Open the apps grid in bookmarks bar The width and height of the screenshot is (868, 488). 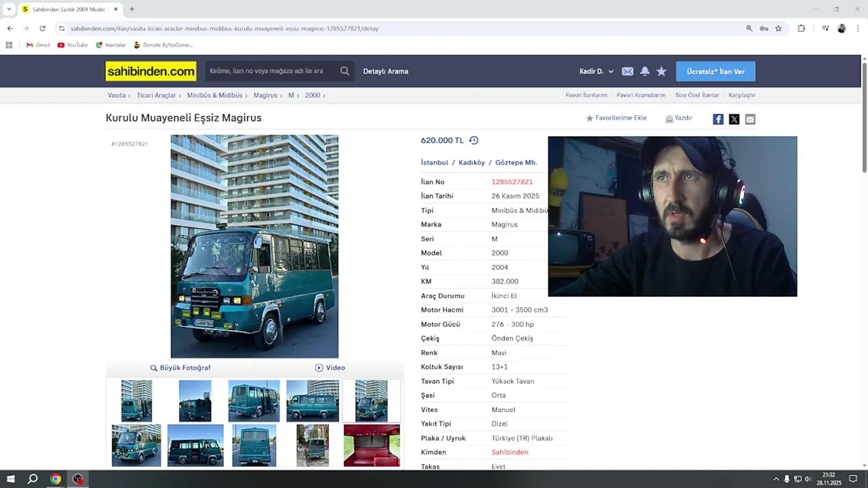[x=9, y=45]
